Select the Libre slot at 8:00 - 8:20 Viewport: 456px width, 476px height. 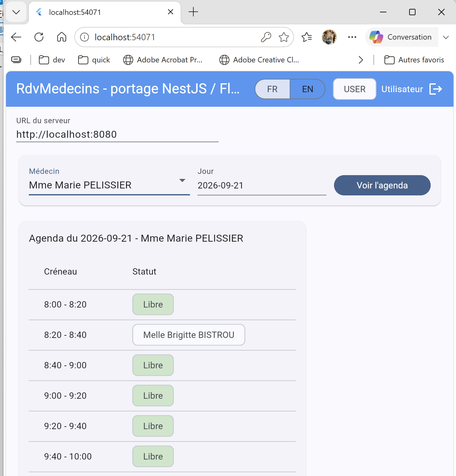pyautogui.click(x=153, y=304)
